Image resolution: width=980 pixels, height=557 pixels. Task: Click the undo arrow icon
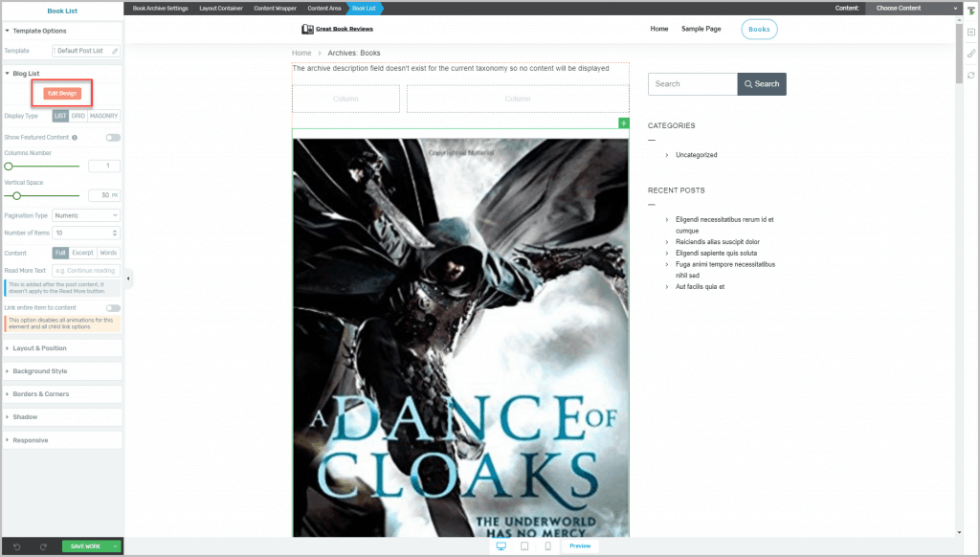click(17, 546)
